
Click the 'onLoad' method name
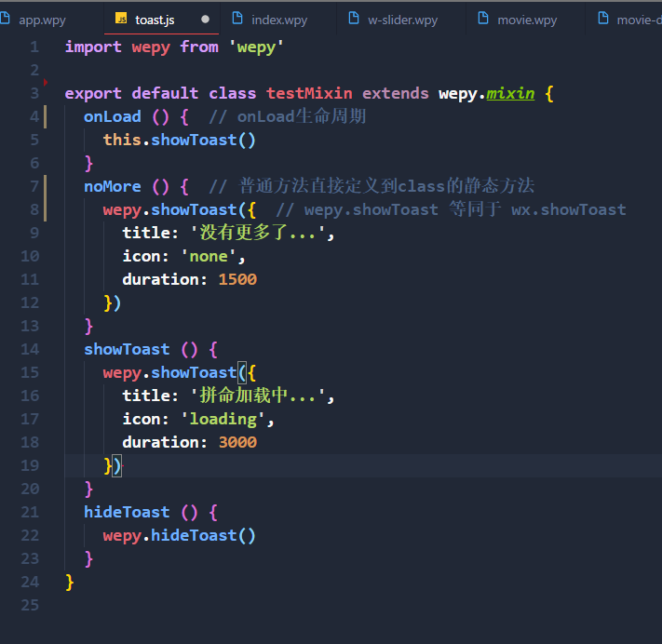coord(113,116)
